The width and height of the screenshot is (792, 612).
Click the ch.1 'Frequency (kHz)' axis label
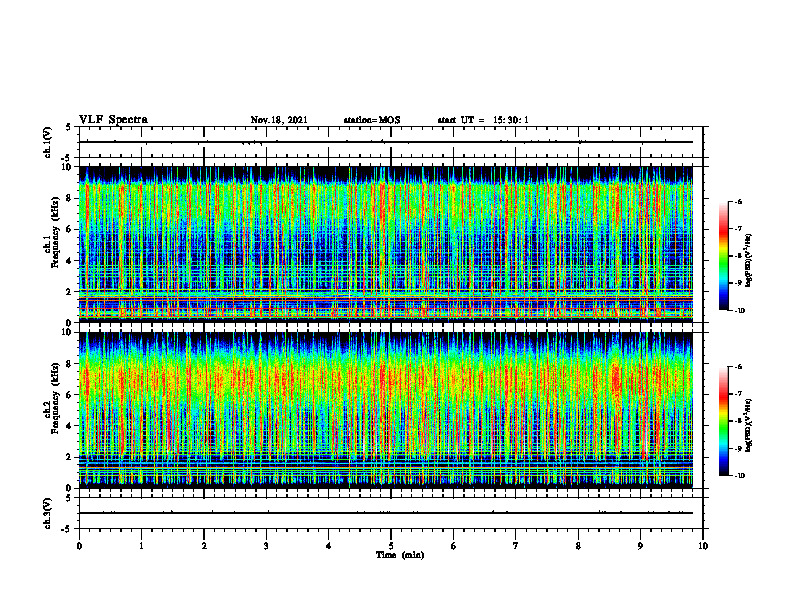point(55,234)
